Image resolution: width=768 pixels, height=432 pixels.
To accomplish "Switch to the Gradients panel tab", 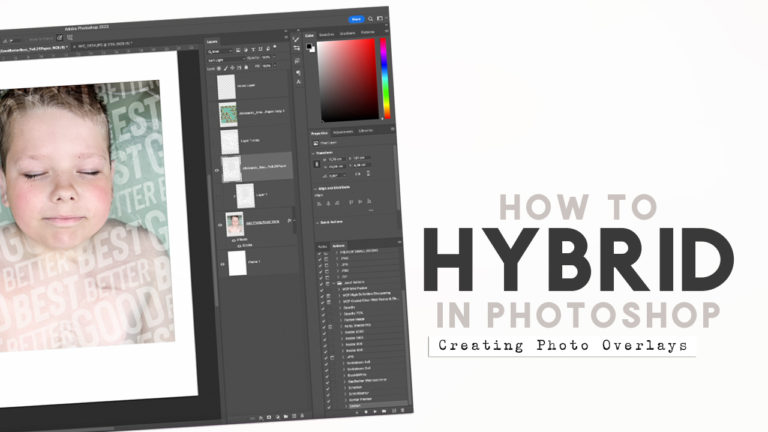I will click(x=347, y=33).
